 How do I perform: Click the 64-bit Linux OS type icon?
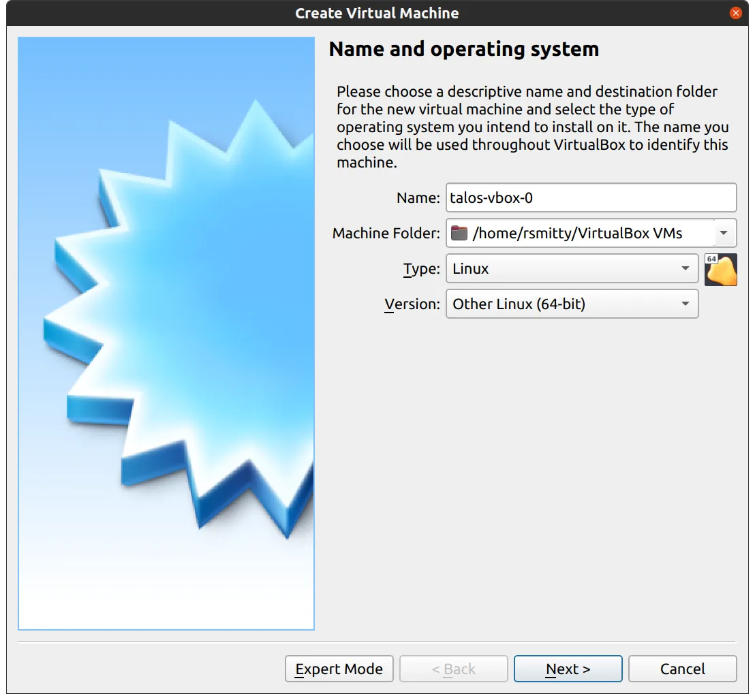point(720,269)
